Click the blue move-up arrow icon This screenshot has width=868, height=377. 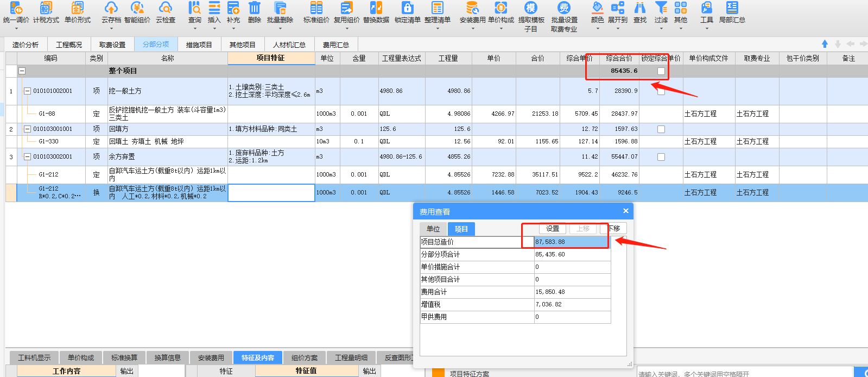[x=825, y=44]
